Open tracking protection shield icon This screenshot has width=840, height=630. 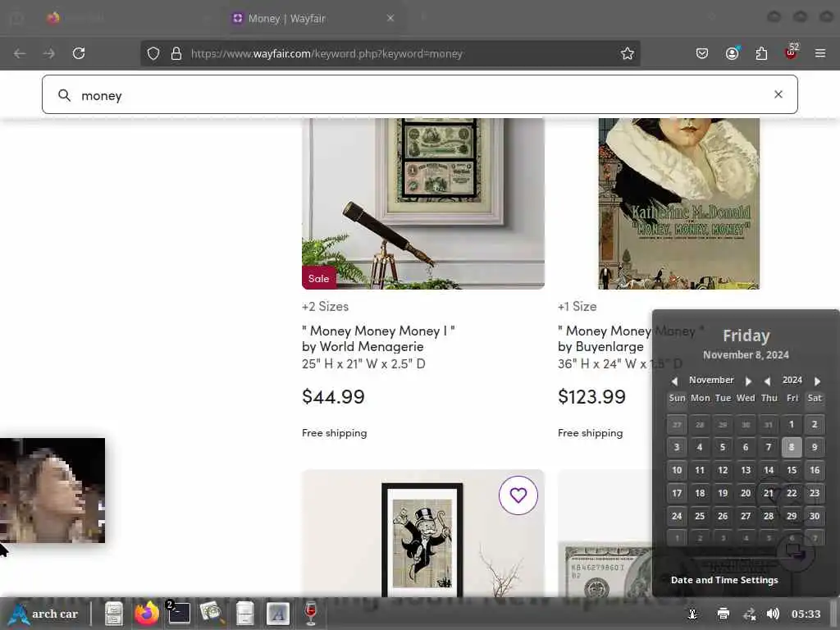(x=153, y=53)
